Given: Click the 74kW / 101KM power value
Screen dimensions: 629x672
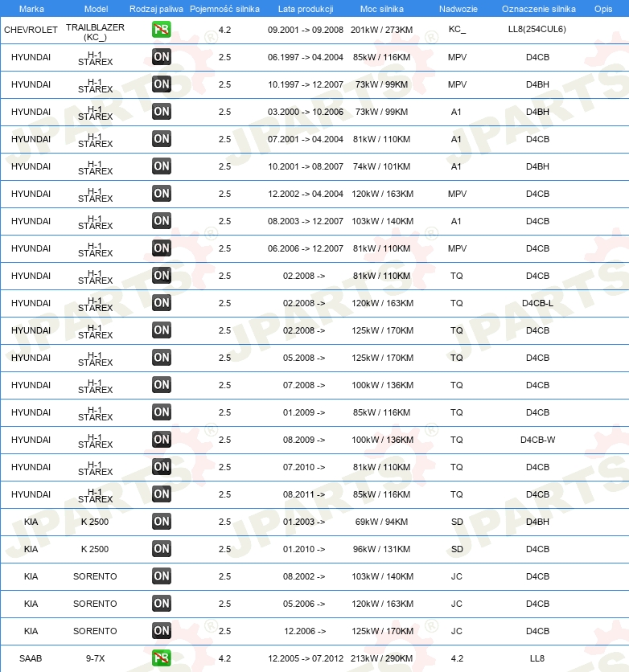Looking at the screenshot, I should point(381,166).
